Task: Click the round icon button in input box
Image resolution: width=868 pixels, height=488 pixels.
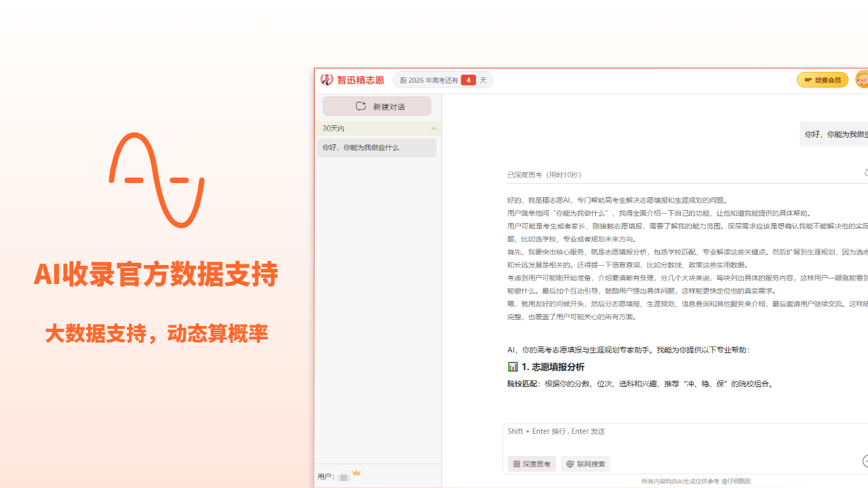Action: tap(866, 461)
